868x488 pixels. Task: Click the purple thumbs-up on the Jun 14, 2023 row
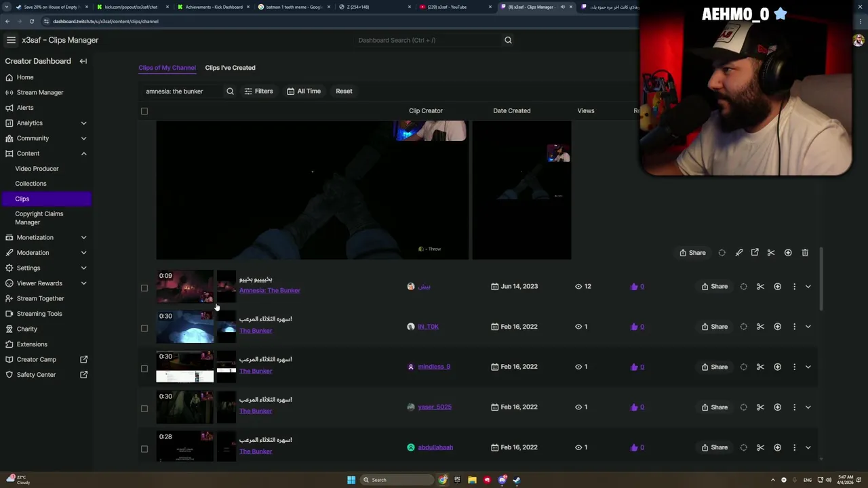pos(634,287)
